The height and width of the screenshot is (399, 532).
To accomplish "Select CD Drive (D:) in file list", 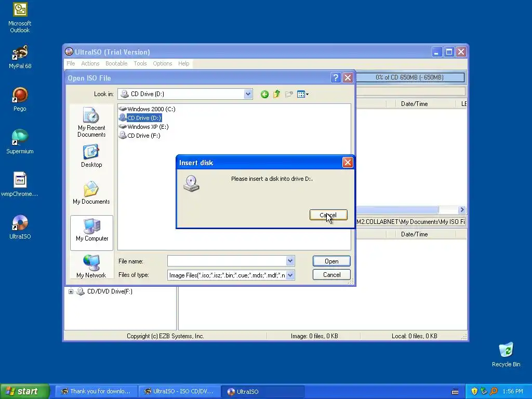I will click(x=140, y=118).
